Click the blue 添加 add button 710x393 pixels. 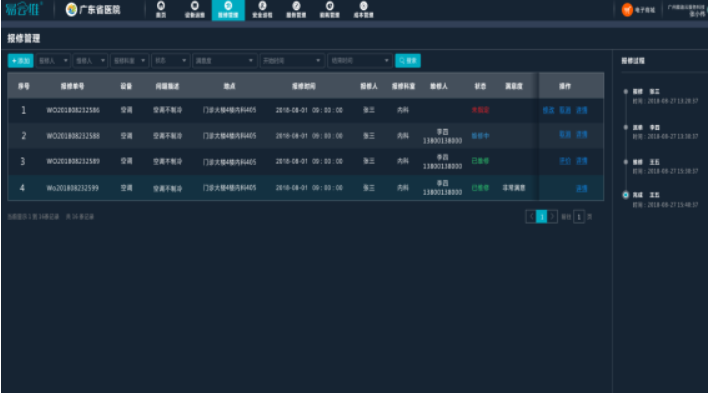[x=20, y=61]
